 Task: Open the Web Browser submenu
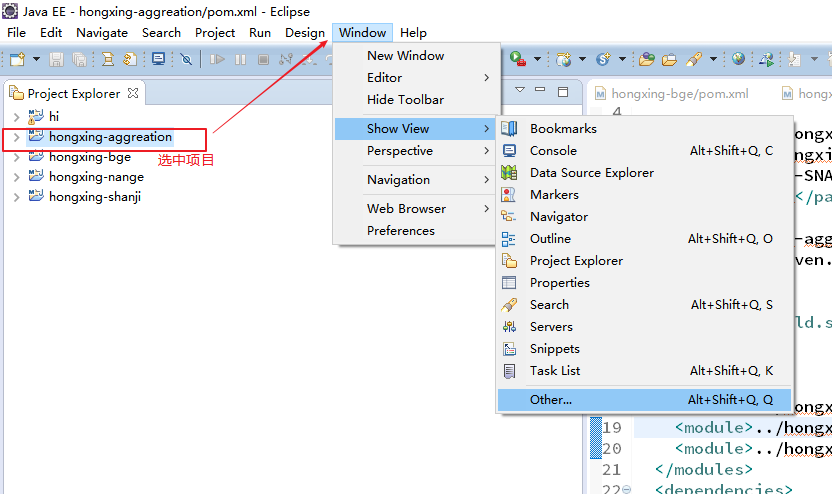(417, 209)
